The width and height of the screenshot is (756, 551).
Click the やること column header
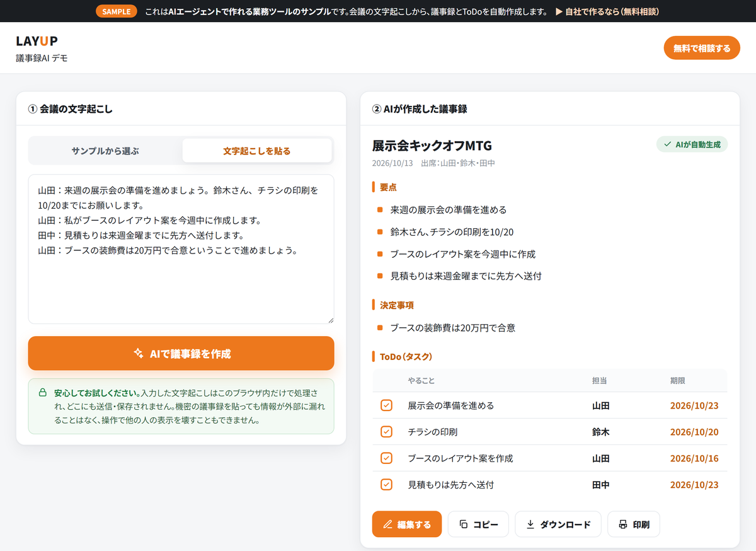[421, 381]
